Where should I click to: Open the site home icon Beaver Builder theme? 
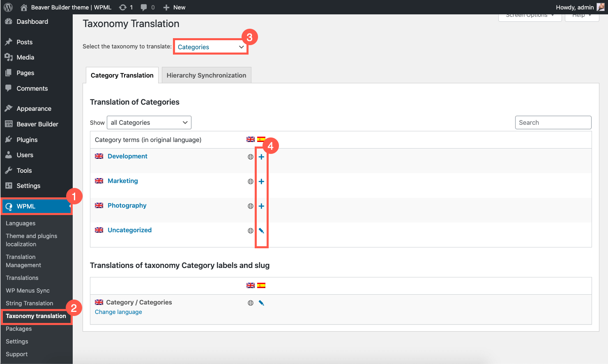(x=66, y=7)
